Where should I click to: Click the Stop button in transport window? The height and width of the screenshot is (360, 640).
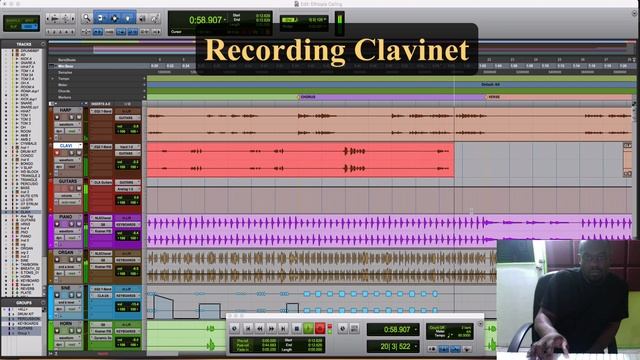pos(297,328)
